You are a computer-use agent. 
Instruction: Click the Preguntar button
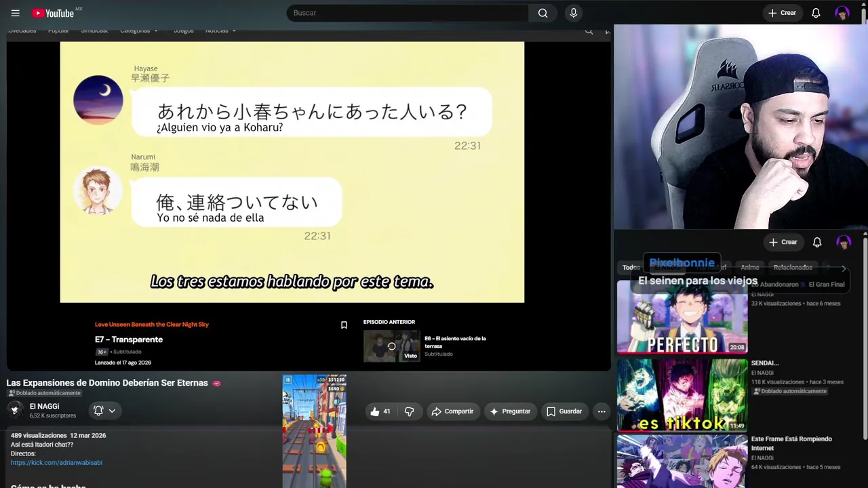tap(510, 411)
